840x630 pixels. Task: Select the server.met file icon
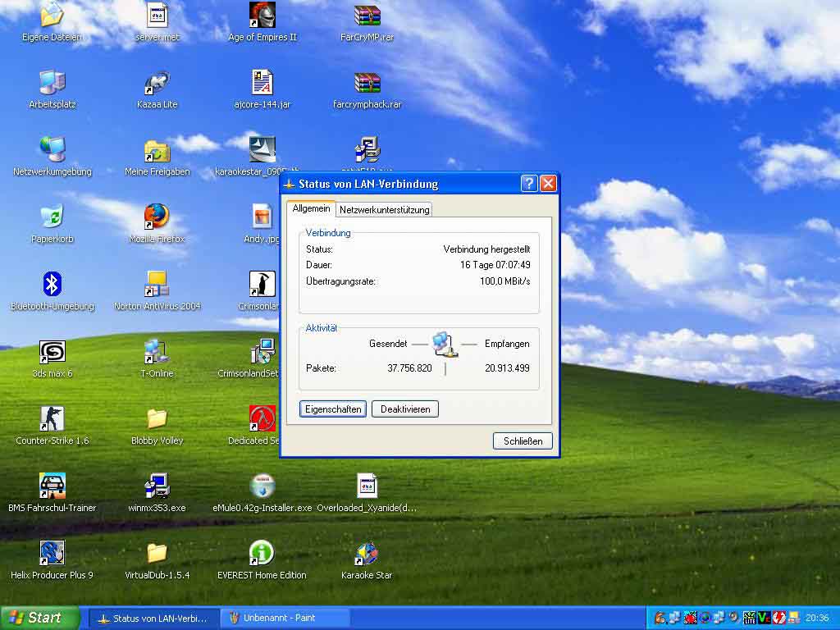157,21
